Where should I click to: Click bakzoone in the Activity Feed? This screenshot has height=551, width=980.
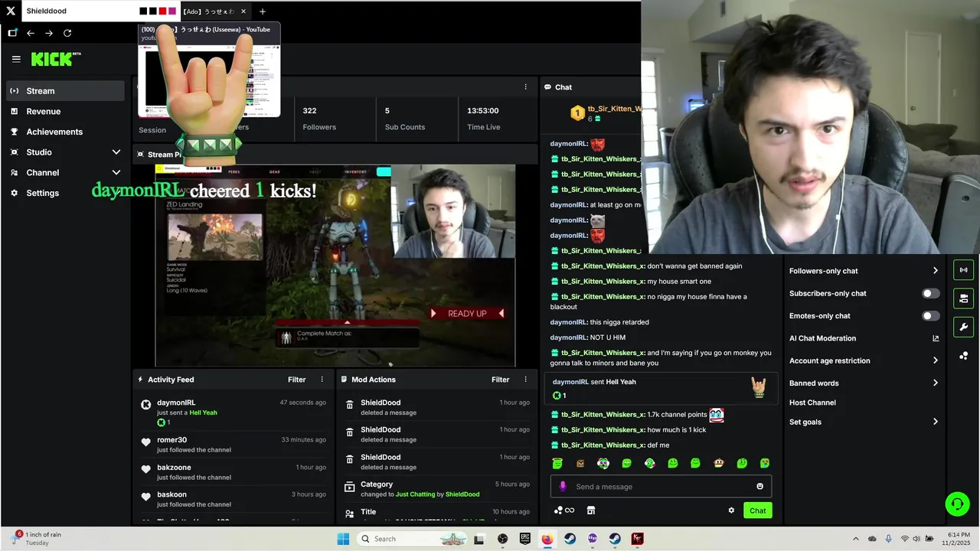click(174, 468)
